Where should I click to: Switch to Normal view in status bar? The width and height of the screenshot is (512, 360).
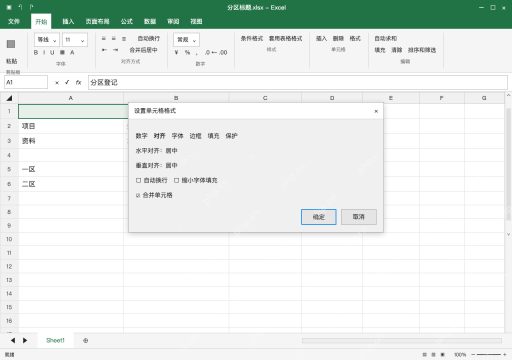424,355
